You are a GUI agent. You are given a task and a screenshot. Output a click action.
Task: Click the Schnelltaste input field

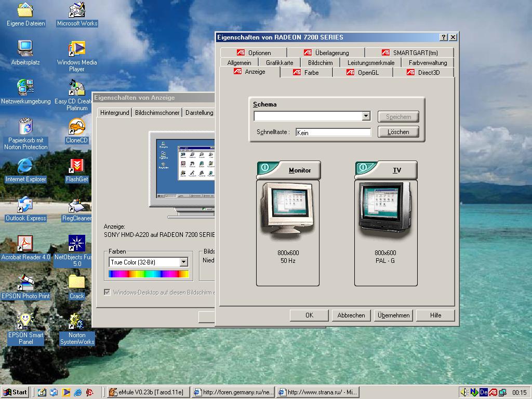coord(333,132)
